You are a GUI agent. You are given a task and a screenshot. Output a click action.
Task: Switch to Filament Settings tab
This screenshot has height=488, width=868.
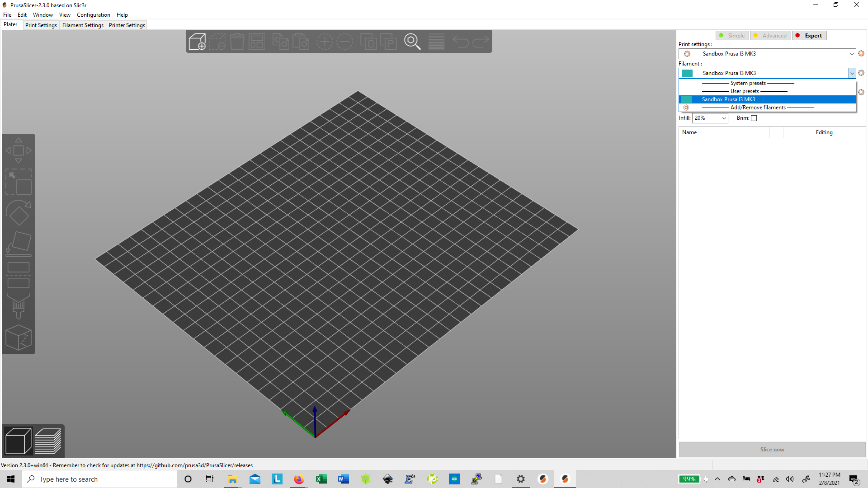pyautogui.click(x=83, y=25)
